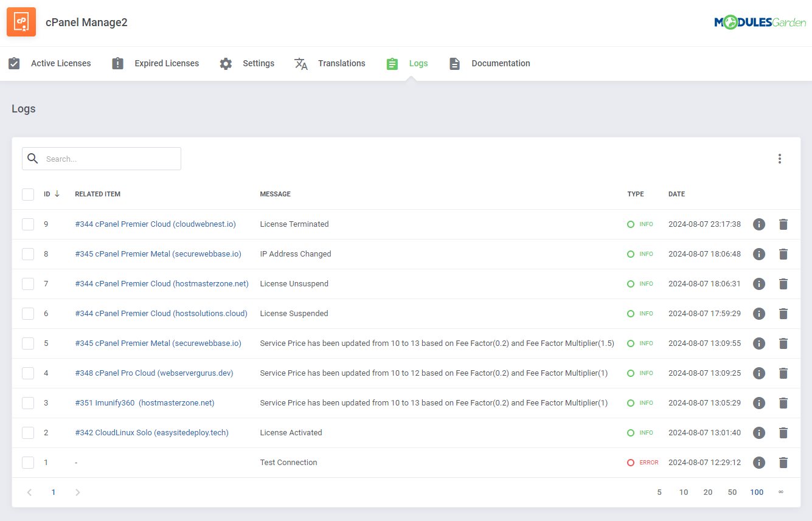This screenshot has width=812, height=521.
Task: Toggle the select-all checkbox in table header
Action: click(28, 195)
